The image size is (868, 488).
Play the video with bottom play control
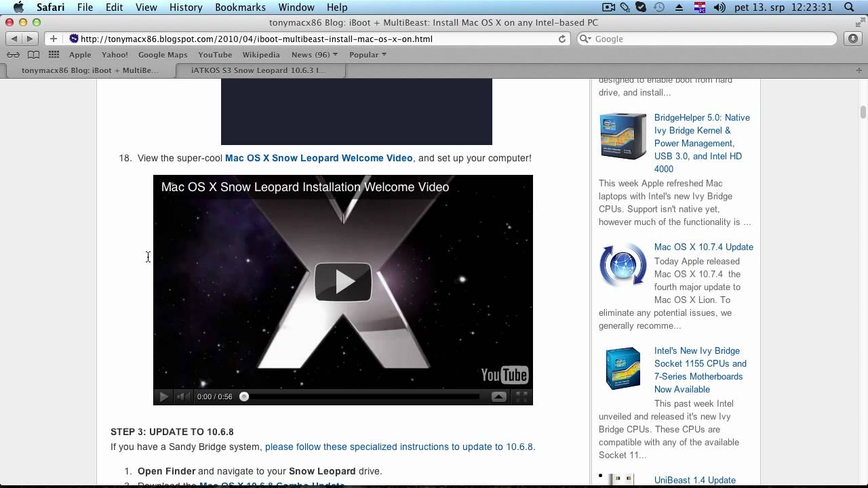pos(163,396)
